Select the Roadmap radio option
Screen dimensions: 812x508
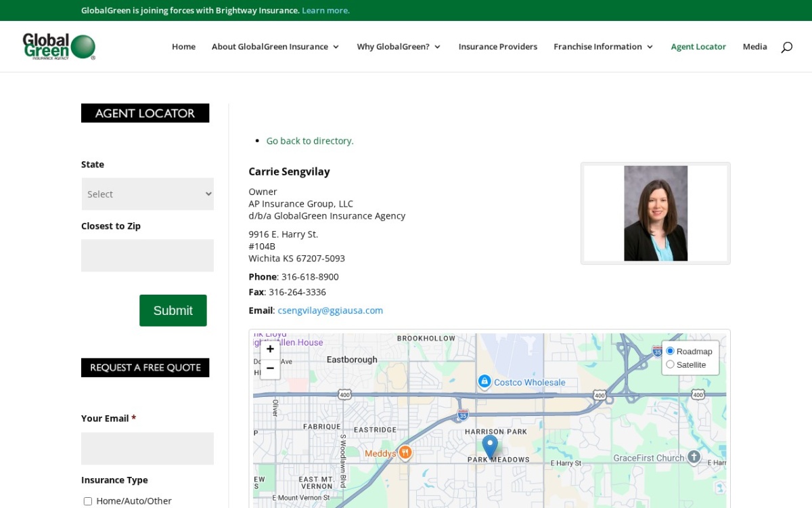[670, 351]
